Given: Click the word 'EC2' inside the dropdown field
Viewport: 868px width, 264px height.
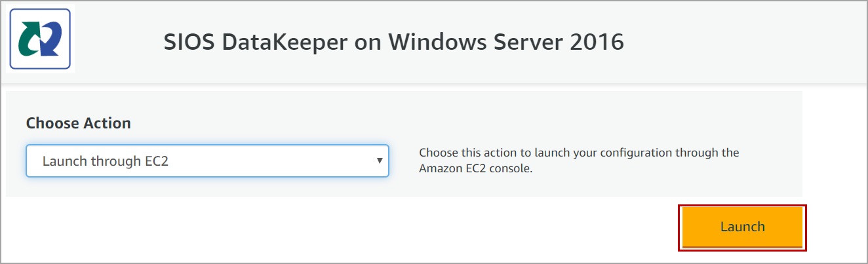Looking at the screenshot, I should pos(155,160).
